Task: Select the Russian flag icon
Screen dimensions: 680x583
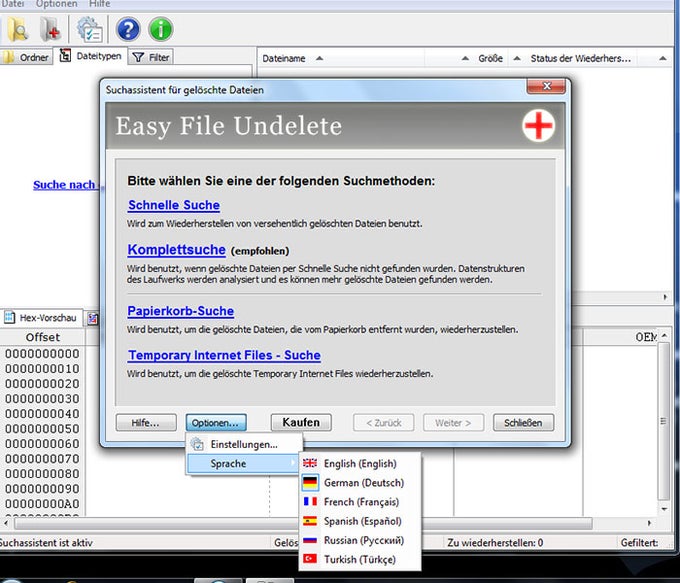Action: (x=310, y=540)
